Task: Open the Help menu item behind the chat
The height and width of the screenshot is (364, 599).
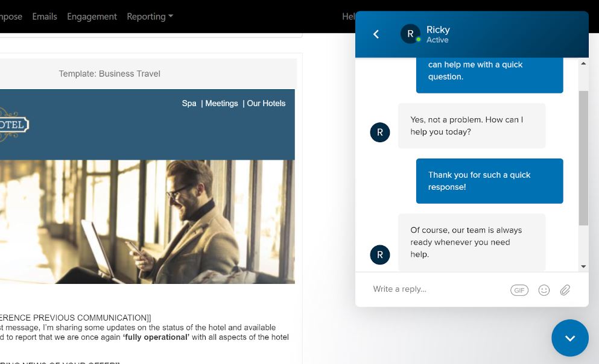Action: (349, 16)
